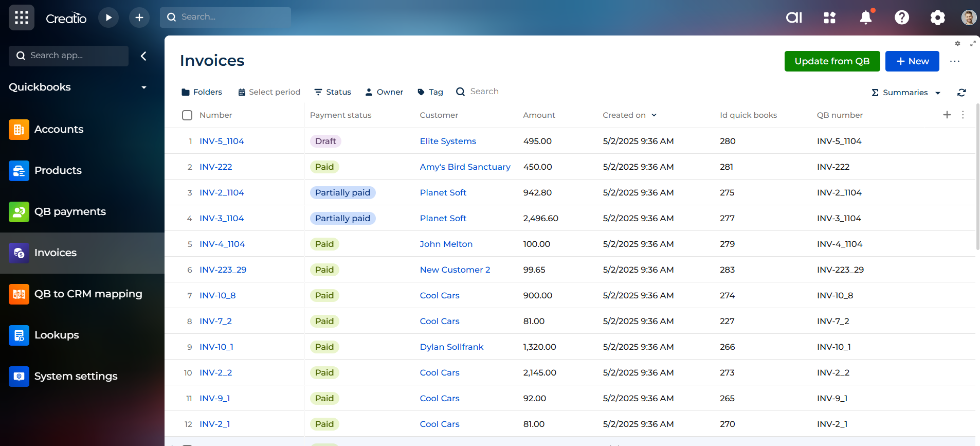Open customer Elite Systems
This screenshot has height=446, width=980.
(448, 141)
